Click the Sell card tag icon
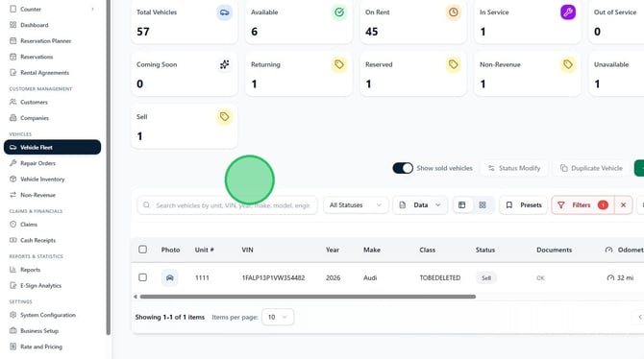The image size is (644, 359). pyautogui.click(x=224, y=116)
